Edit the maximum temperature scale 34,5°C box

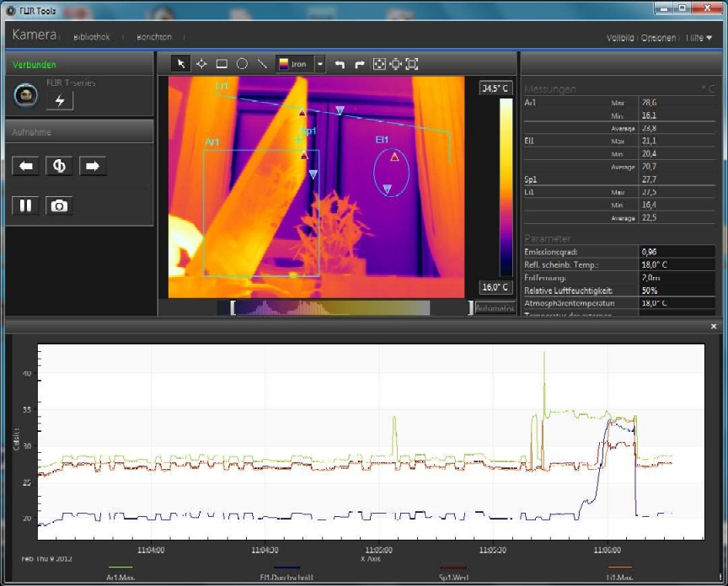495,88
